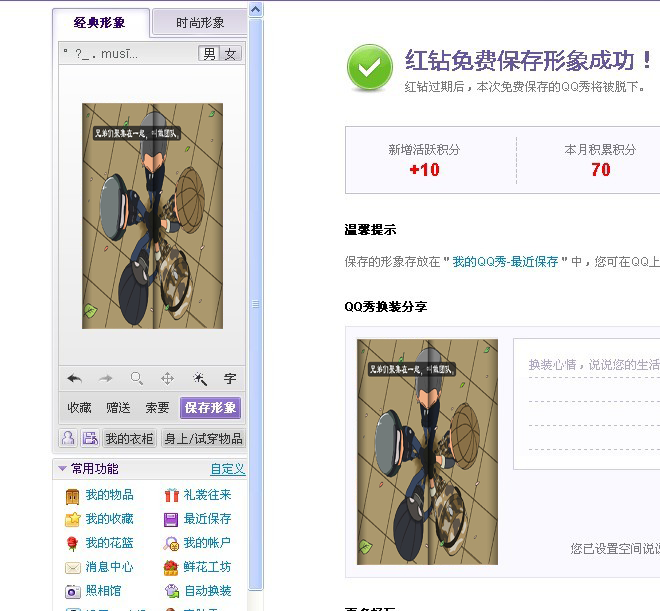Collapse the 常用功能 section triangle
Screen dimensions: 660x611
point(62,468)
